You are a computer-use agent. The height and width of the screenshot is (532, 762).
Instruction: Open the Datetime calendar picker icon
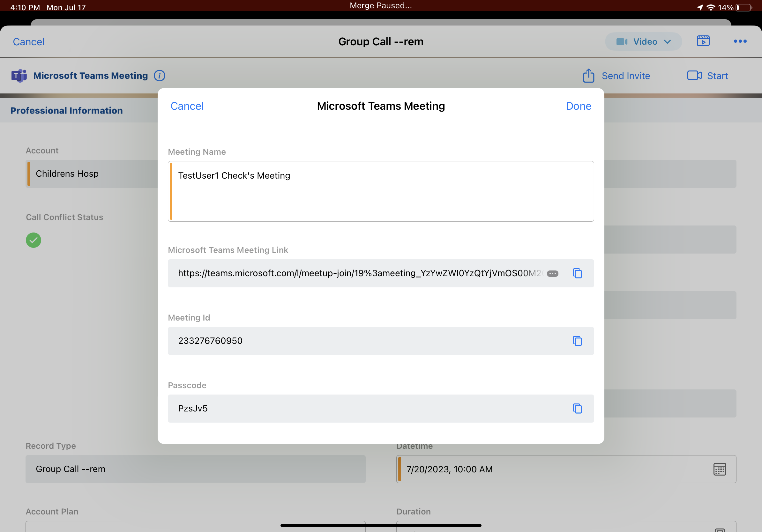click(x=720, y=469)
